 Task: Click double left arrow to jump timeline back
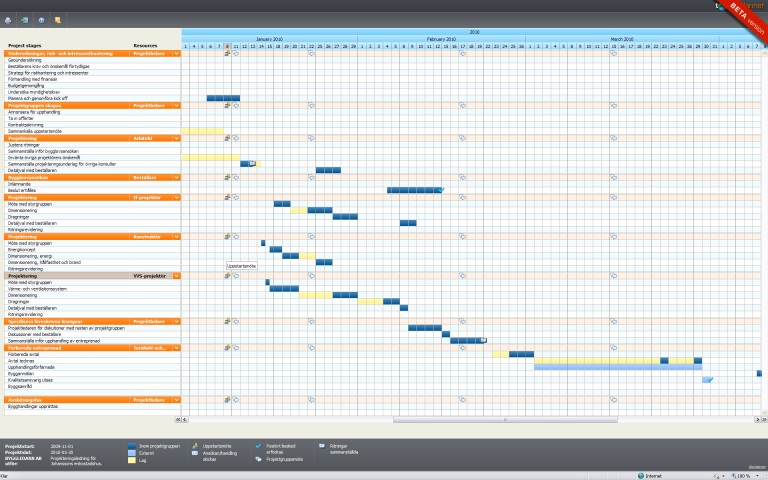tap(178, 419)
